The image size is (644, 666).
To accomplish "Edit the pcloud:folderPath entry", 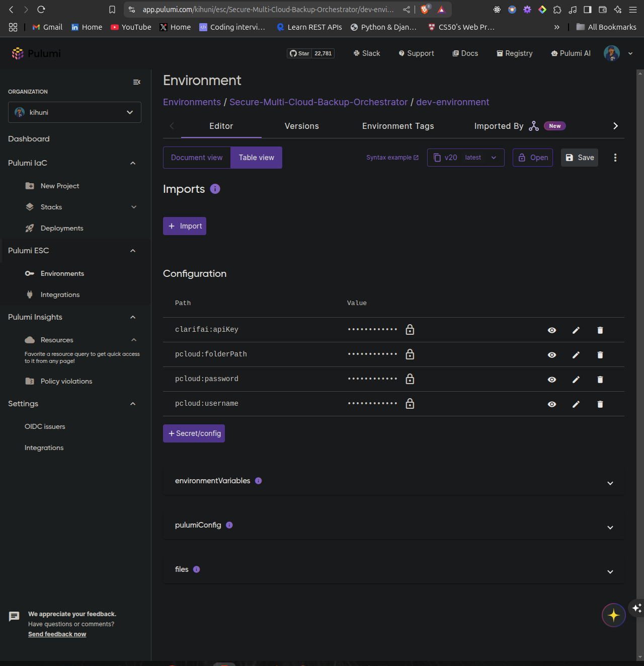I will click(x=576, y=355).
